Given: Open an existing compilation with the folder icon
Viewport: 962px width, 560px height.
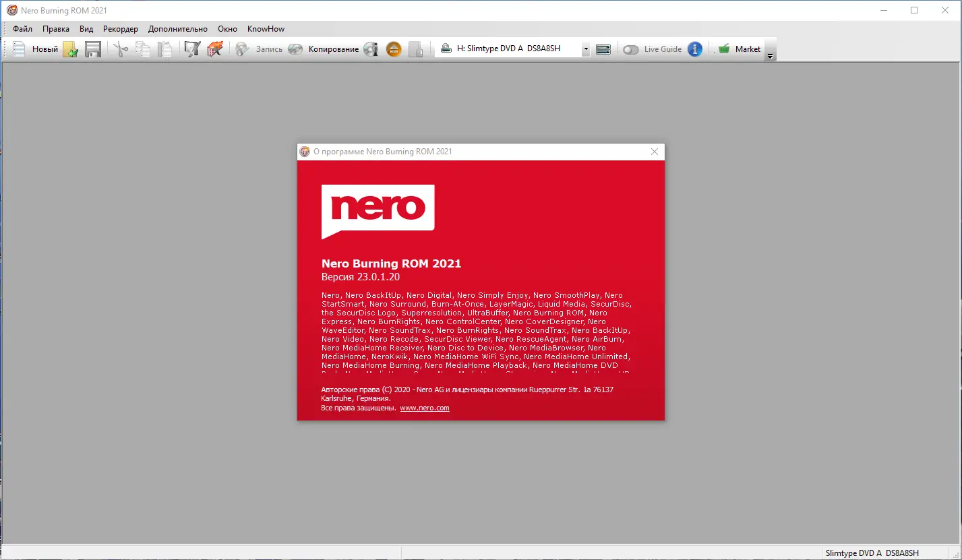Looking at the screenshot, I should tap(70, 49).
